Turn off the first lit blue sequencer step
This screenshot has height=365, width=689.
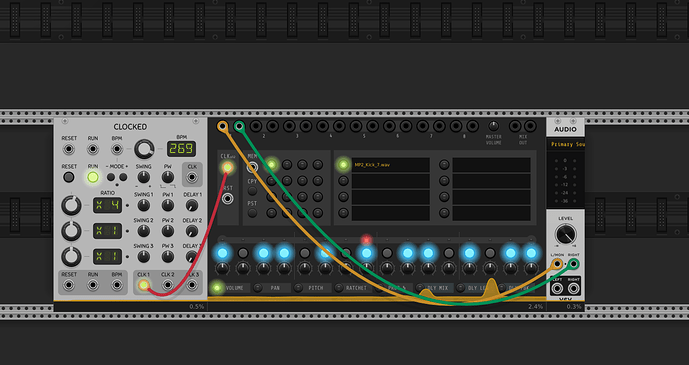click(x=222, y=253)
